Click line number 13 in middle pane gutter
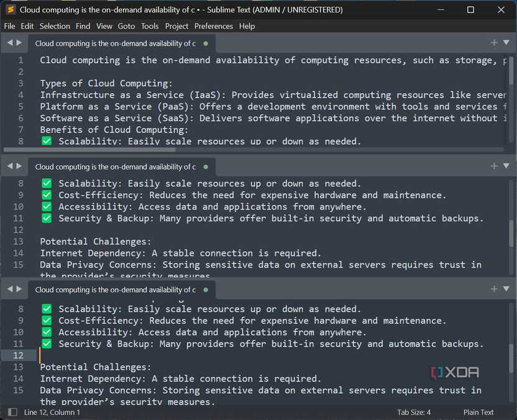The width and height of the screenshot is (517, 420). tap(18, 241)
